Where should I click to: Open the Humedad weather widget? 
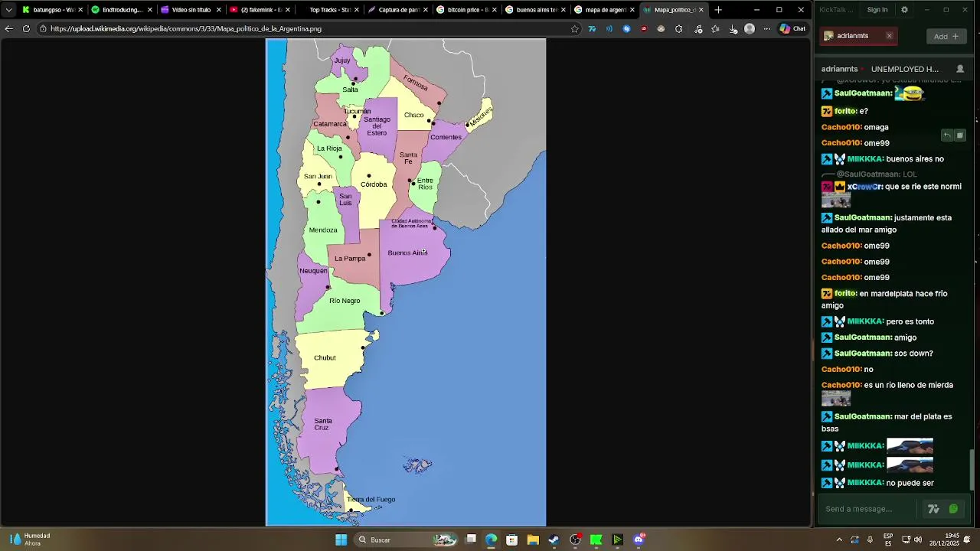pos(31,540)
